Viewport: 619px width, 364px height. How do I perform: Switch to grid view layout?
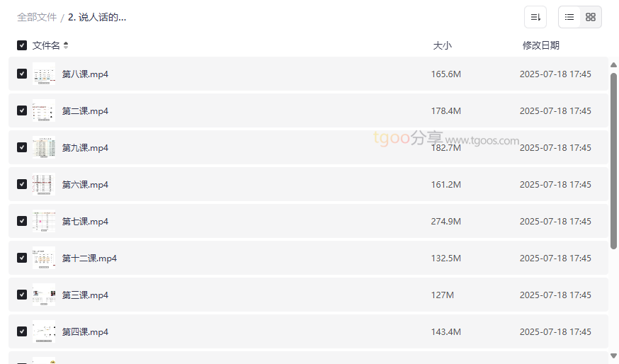(x=591, y=17)
